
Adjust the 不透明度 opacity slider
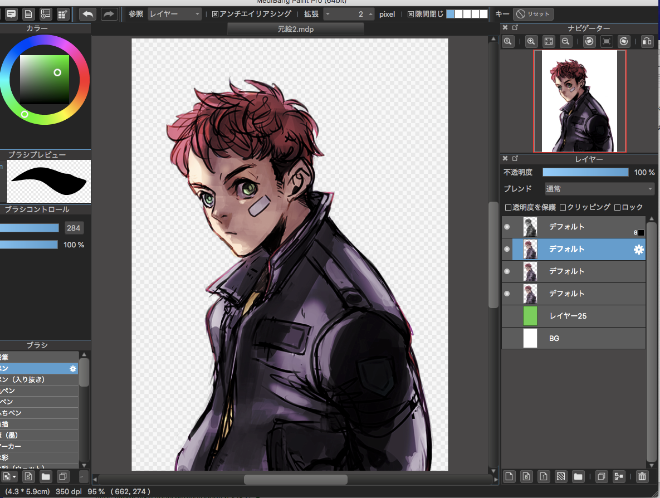585,172
